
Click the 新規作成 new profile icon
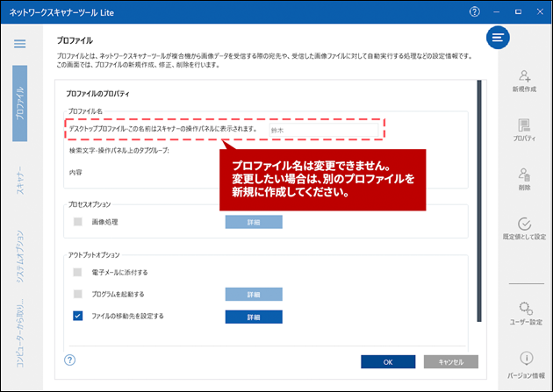tap(525, 81)
